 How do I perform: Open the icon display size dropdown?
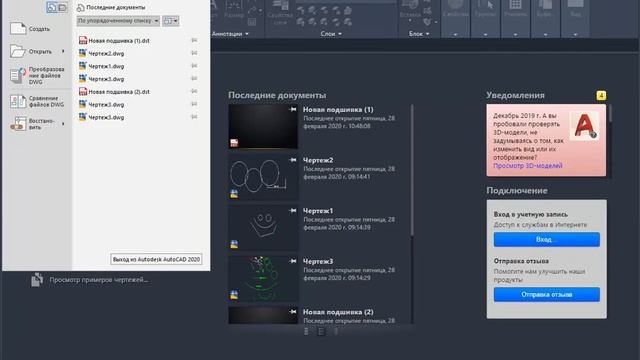(x=171, y=21)
